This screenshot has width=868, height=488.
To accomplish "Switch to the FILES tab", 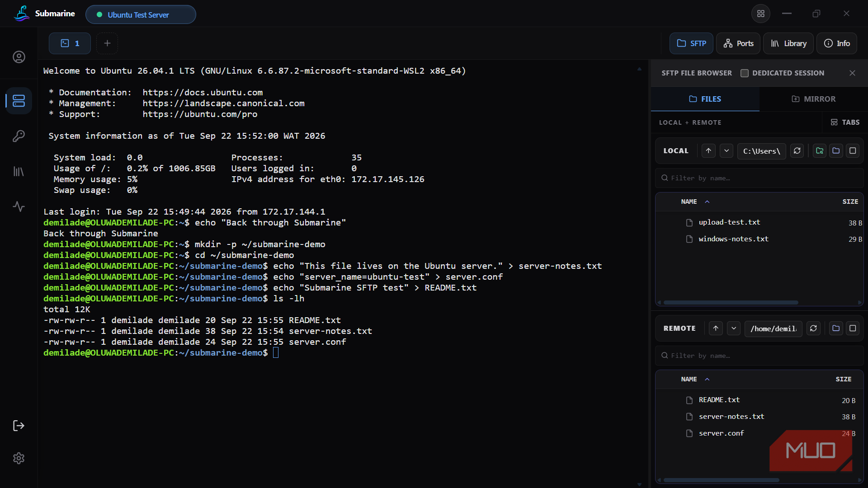I will [x=705, y=99].
